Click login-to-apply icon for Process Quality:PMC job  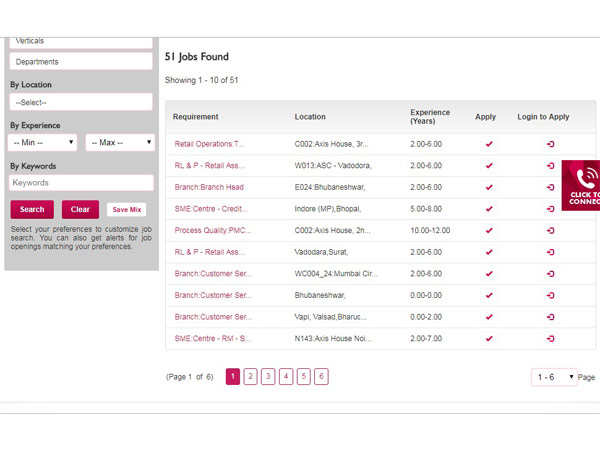pos(550,231)
